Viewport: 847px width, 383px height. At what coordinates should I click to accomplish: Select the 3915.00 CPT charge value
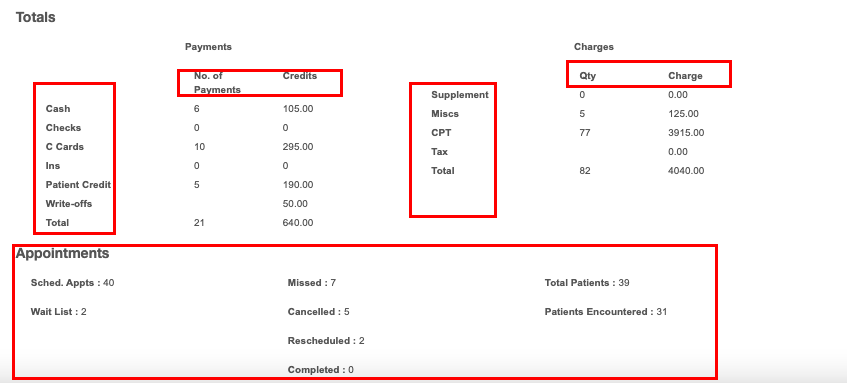(x=686, y=133)
